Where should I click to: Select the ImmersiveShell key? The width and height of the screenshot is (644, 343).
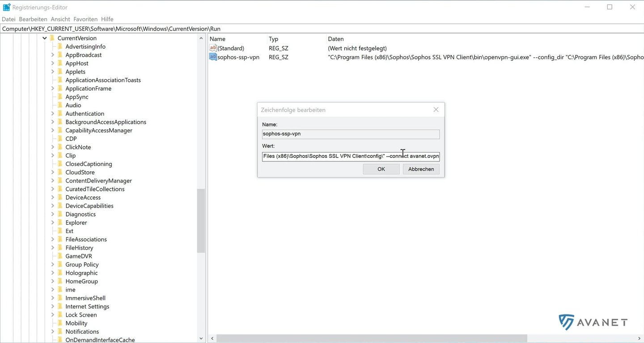[x=85, y=298]
